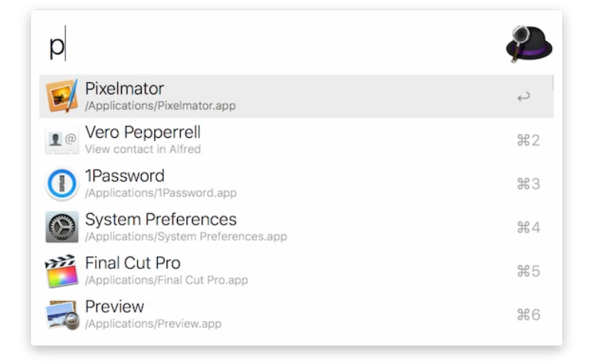Choose 1Password from the results

coord(297,184)
